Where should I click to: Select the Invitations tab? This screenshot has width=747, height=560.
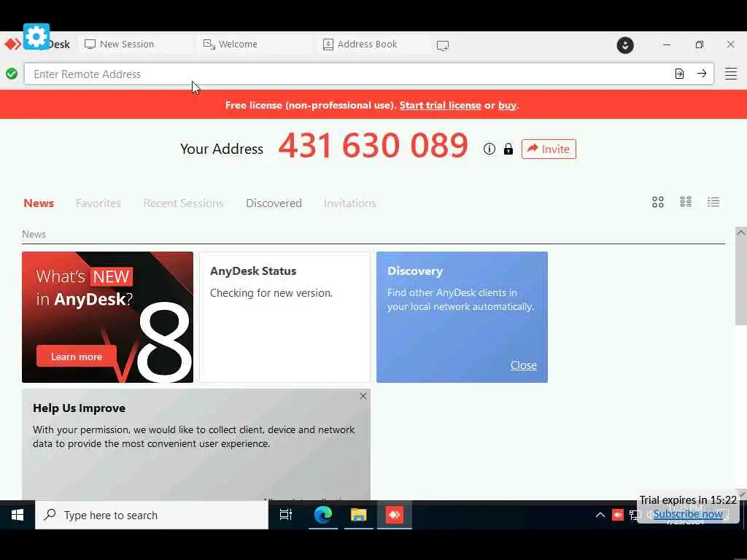coord(349,203)
